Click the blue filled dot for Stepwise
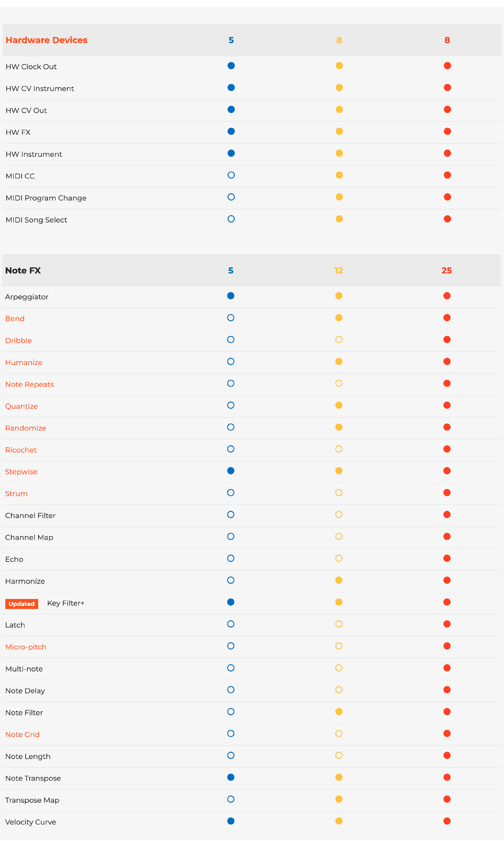This screenshot has width=504, height=841. pos(231,471)
